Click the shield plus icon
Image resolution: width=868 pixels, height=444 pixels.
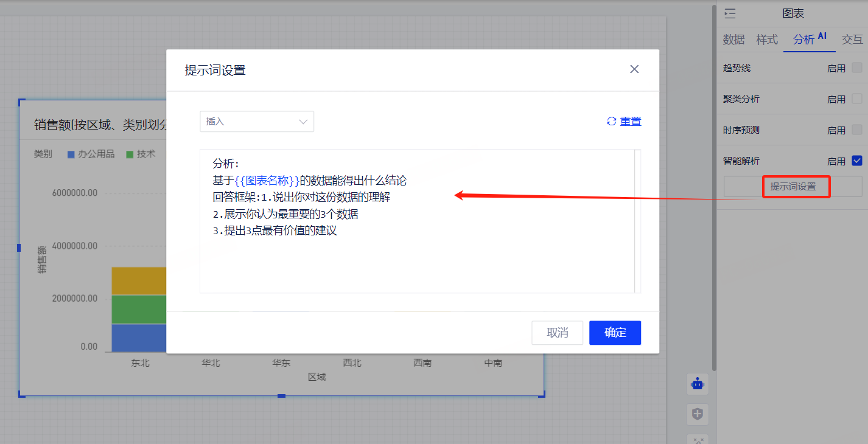698,414
